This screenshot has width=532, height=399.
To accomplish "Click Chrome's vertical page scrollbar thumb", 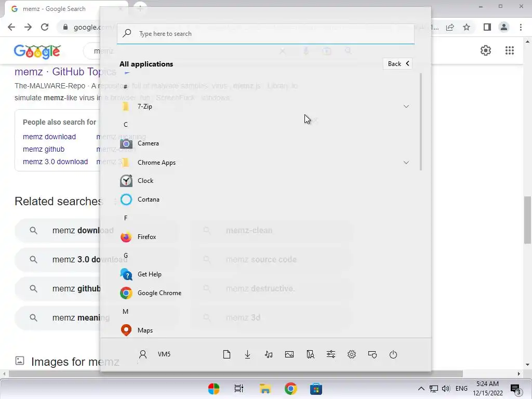I will [528, 220].
